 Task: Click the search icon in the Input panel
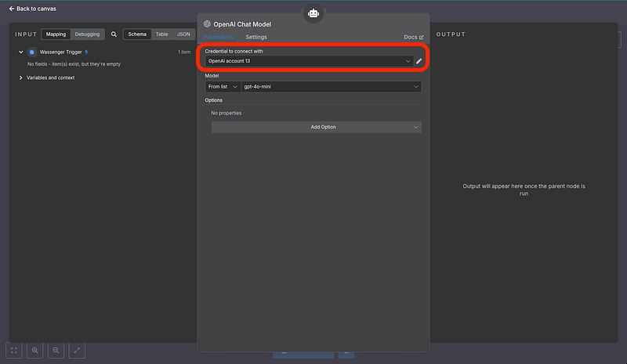[x=114, y=34]
